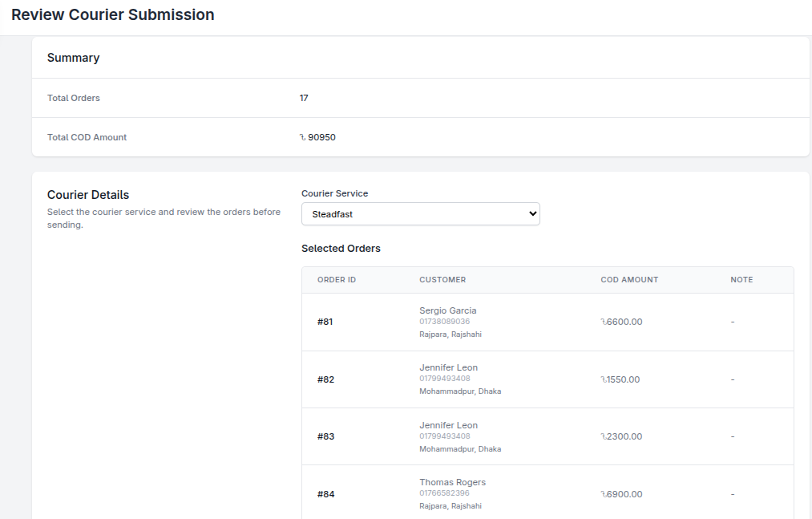The height and width of the screenshot is (519, 812).
Task: Click the ORDER ID column header
Action: coord(337,280)
